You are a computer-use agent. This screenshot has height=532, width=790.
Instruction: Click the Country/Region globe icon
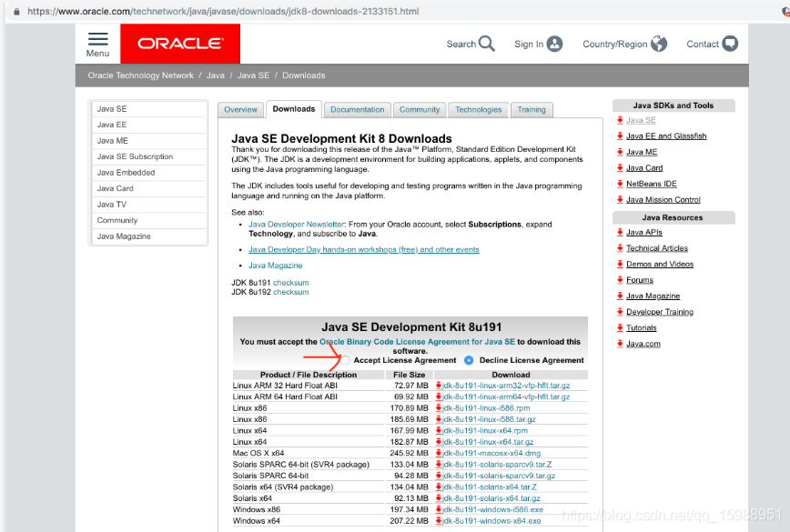coord(659,44)
